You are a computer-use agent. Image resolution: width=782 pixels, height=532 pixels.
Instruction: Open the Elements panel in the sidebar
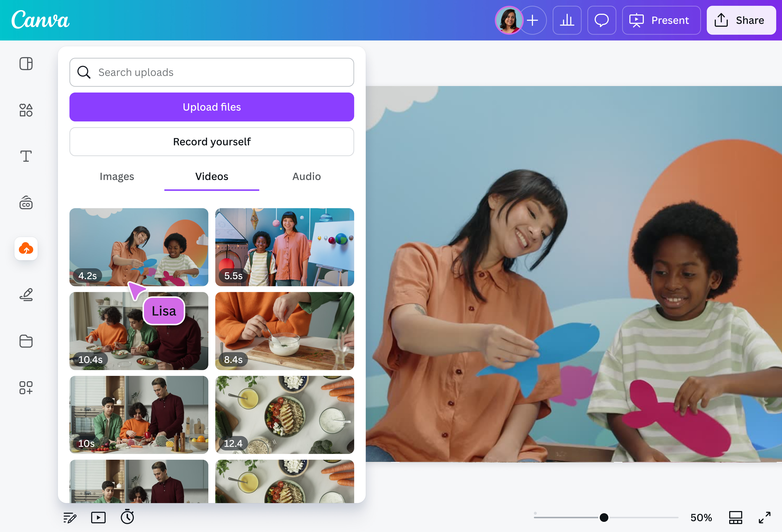pos(26,110)
